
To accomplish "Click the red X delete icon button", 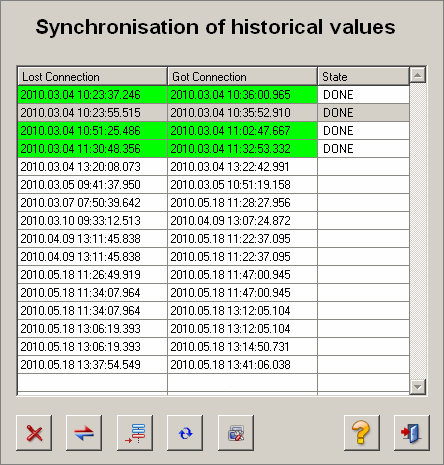I will 34,433.
